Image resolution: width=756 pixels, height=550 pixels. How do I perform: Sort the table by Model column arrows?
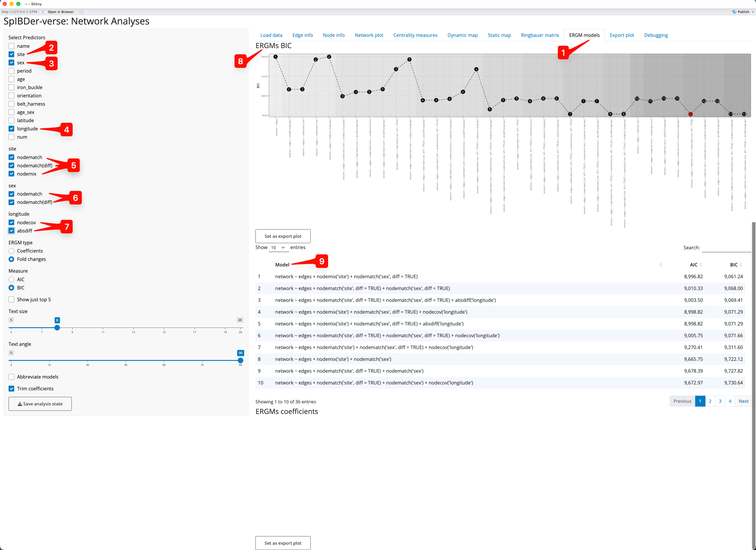click(x=661, y=264)
